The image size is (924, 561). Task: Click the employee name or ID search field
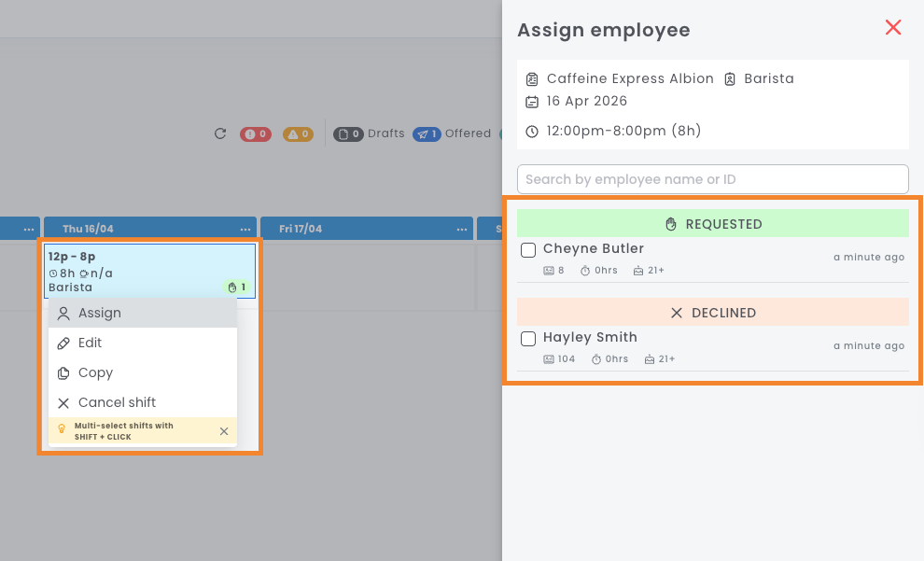(x=713, y=179)
